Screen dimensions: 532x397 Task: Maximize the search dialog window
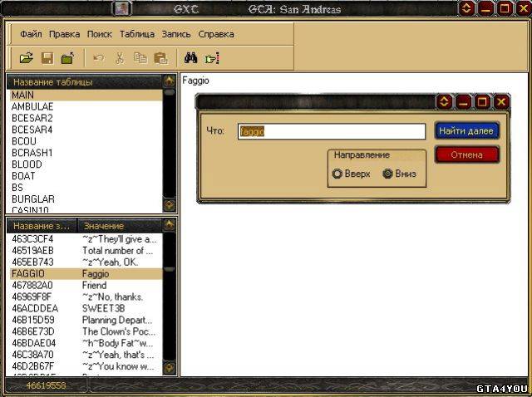[x=482, y=101]
